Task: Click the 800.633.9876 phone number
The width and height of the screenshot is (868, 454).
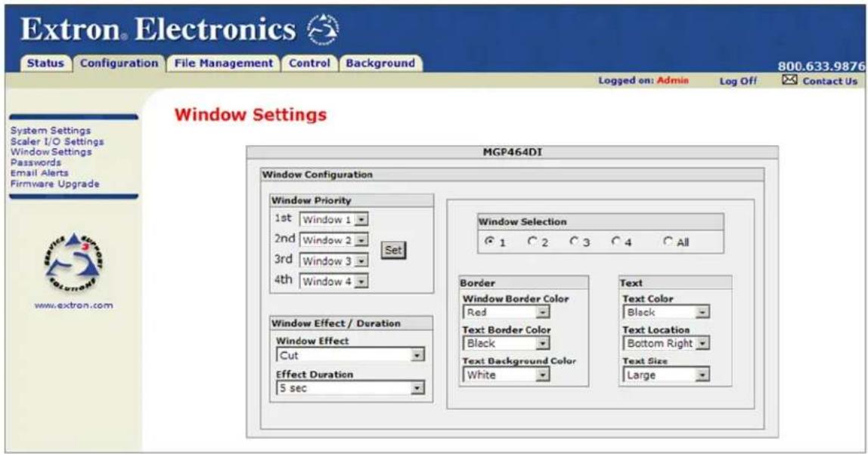Action: [x=821, y=66]
